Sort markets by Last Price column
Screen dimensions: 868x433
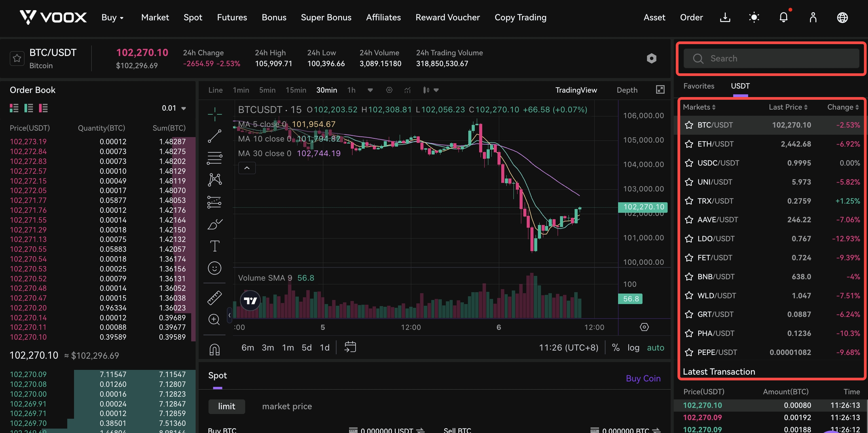pos(788,107)
